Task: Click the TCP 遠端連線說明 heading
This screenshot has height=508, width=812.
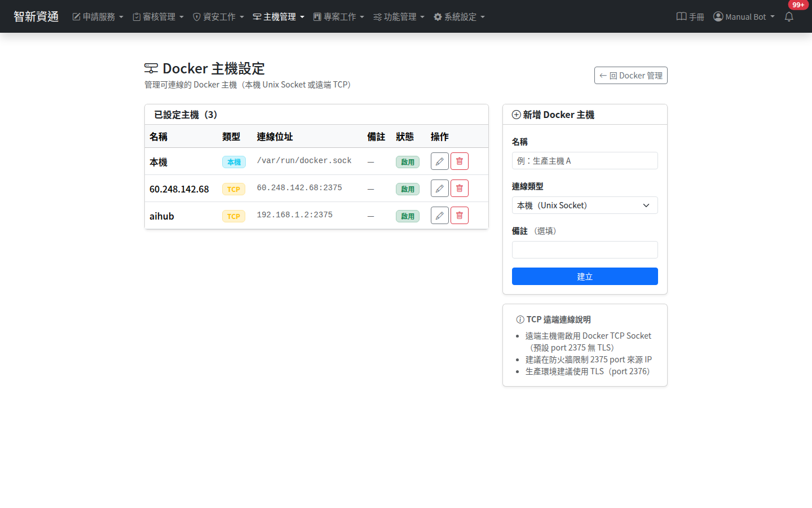Action: (x=554, y=319)
